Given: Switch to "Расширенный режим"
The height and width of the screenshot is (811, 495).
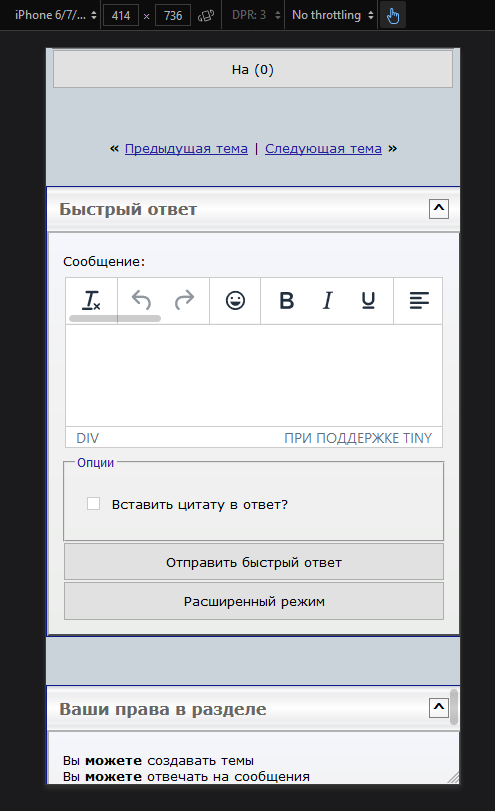Looking at the screenshot, I should (254, 602).
